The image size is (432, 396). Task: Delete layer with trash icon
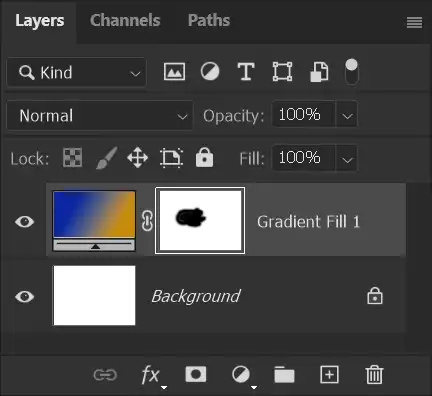point(374,375)
